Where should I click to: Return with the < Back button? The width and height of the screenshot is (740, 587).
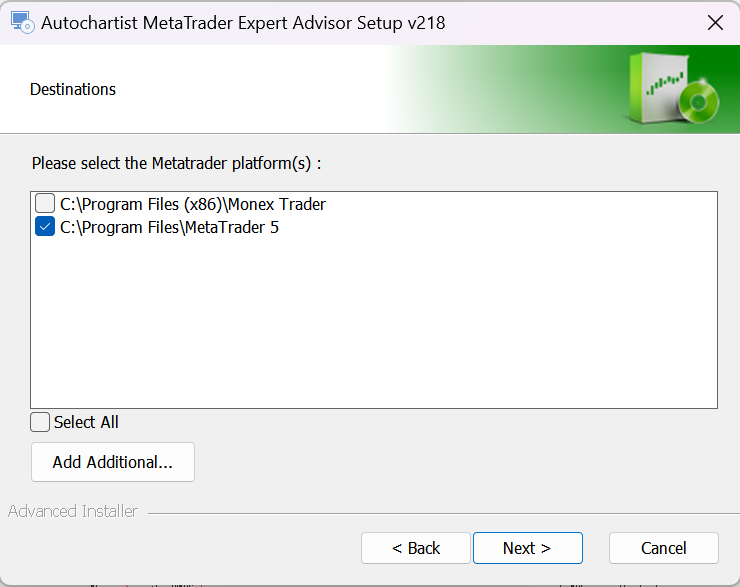(x=416, y=548)
